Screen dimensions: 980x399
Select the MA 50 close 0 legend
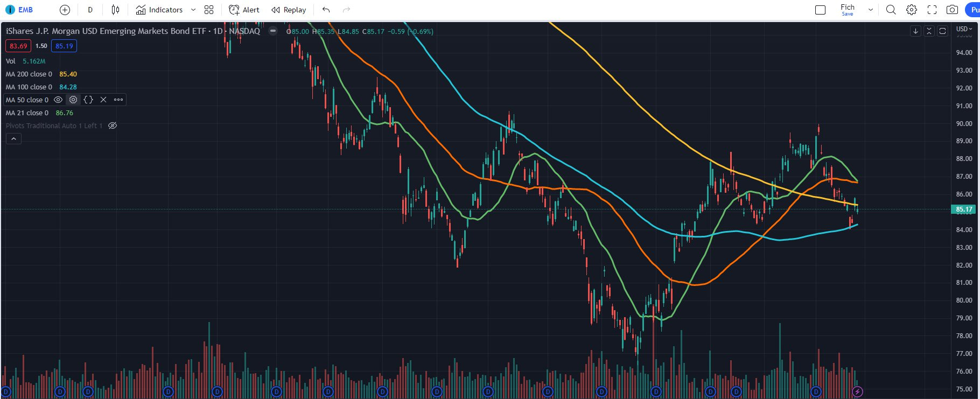pos(27,100)
